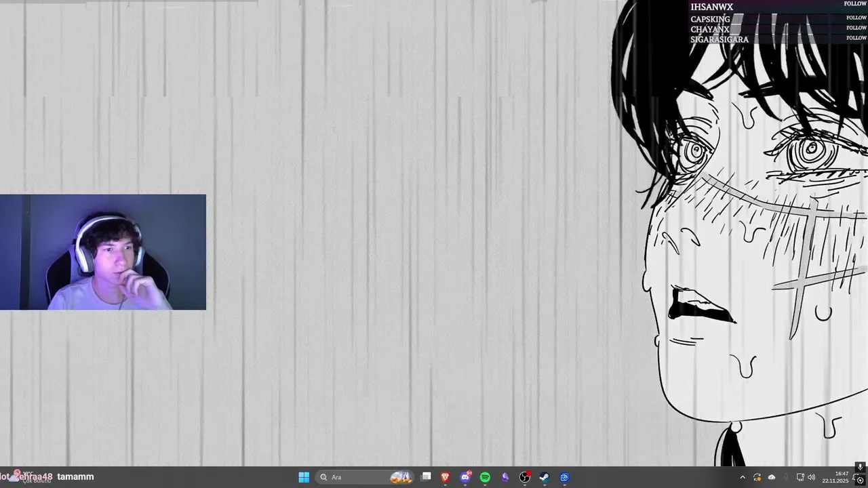This screenshot has width=868, height=488.
Task: Click the search highlight image in search box
Action: (x=401, y=477)
